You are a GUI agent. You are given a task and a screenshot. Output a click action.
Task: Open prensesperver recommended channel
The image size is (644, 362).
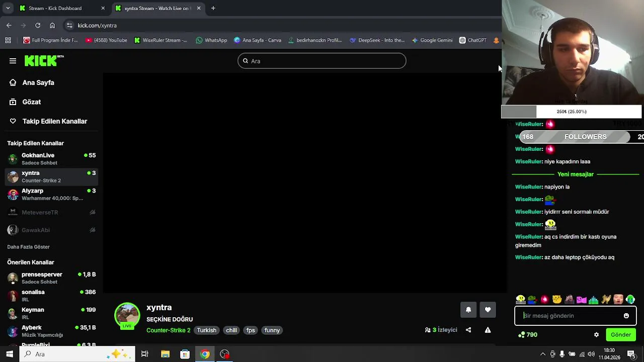[x=51, y=278]
